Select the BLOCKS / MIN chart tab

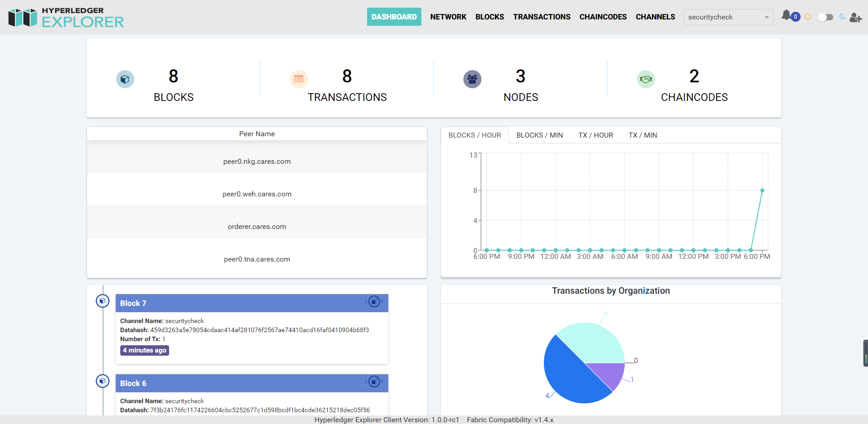point(539,135)
